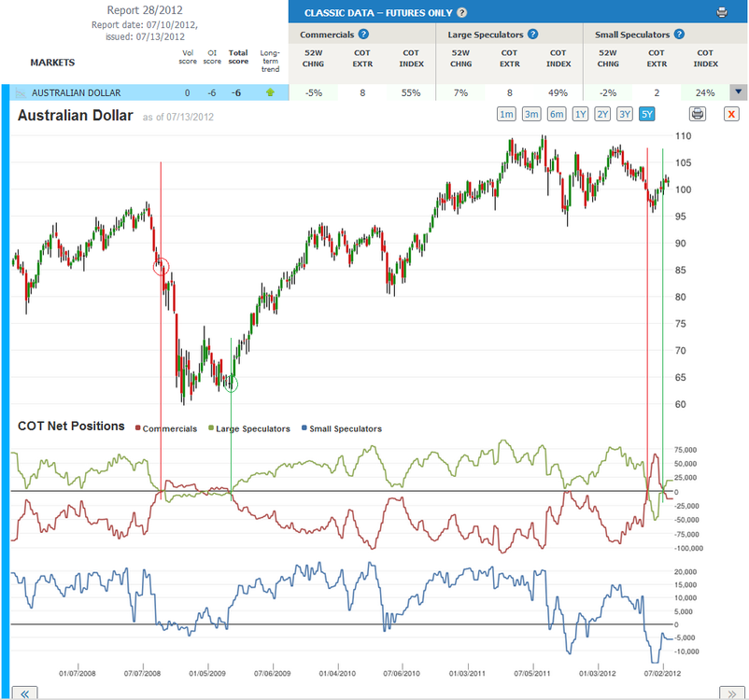Screen dimensions: 749x700
Task: Select 6m chart range
Action: point(557,114)
